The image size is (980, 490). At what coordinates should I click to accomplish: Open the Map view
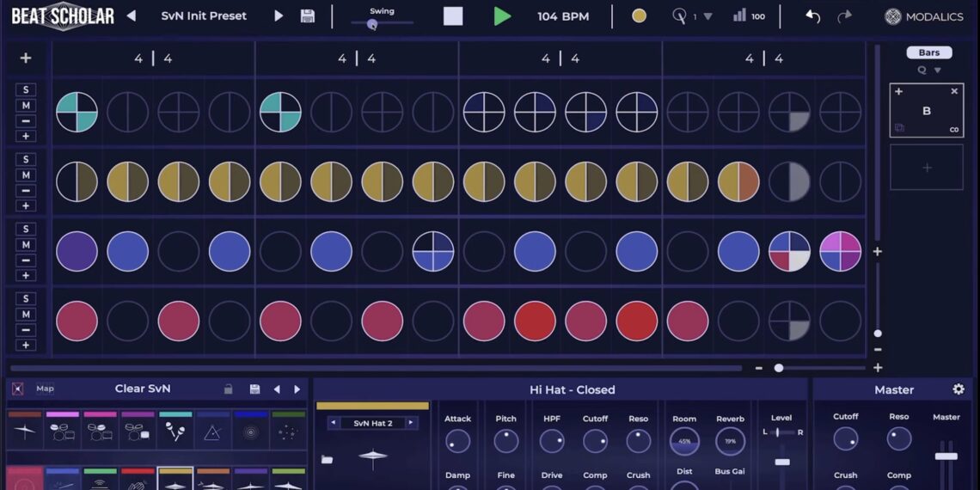(x=45, y=389)
